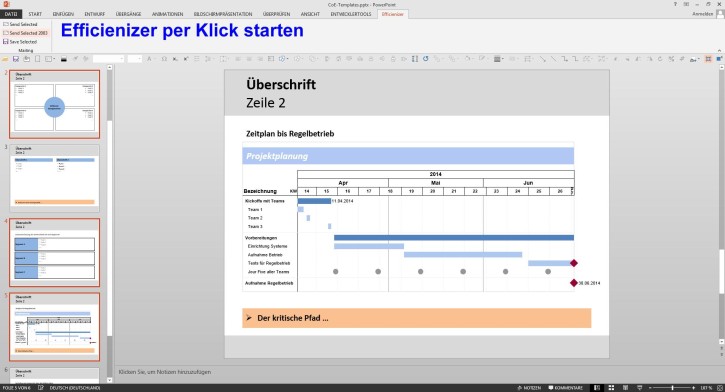Collapse the ribbon via the arrow
The image size is (725, 392).
click(x=719, y=50)
